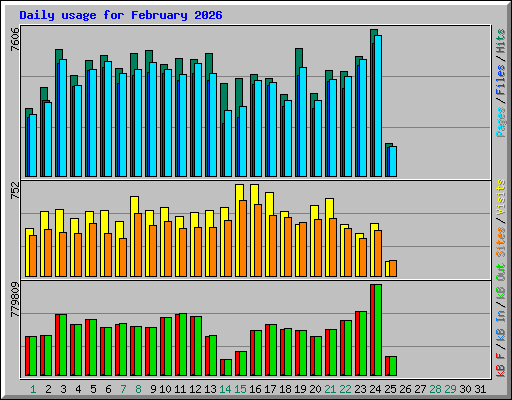
Task: Click day 7 on the x-axis
Action: coord(123,389)
